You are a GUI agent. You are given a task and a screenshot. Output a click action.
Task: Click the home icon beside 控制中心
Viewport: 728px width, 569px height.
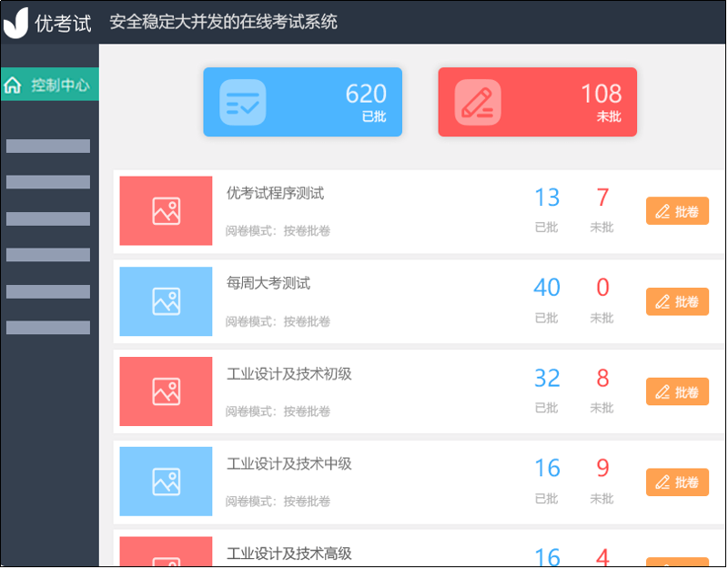pyautogui.click(x=13, y=86)
